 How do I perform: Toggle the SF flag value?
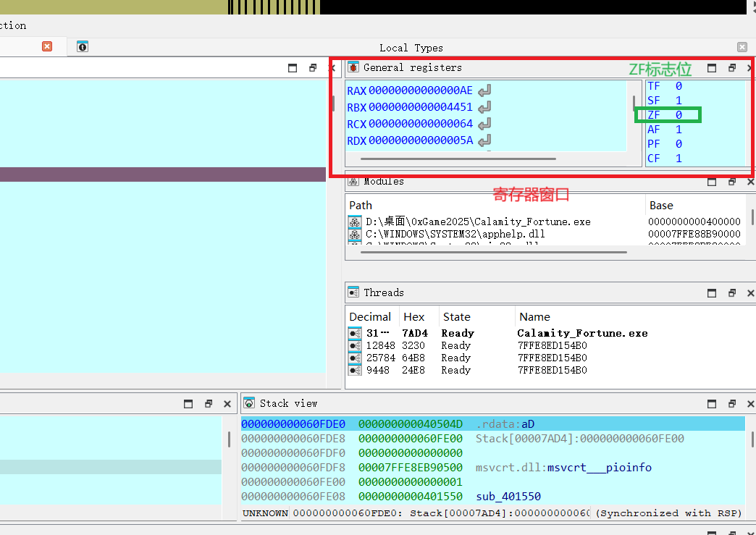pos(679,101)
